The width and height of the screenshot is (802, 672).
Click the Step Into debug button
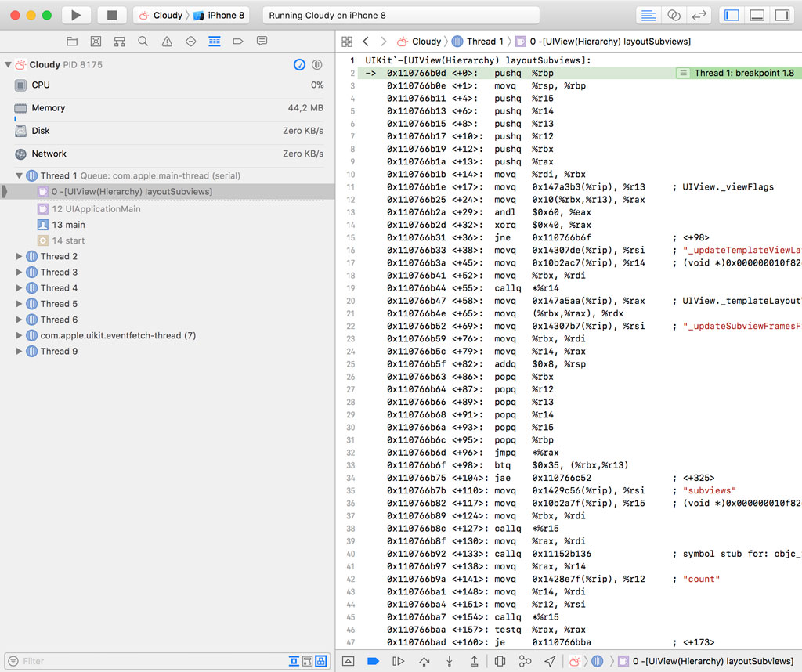tap(450, 661)
